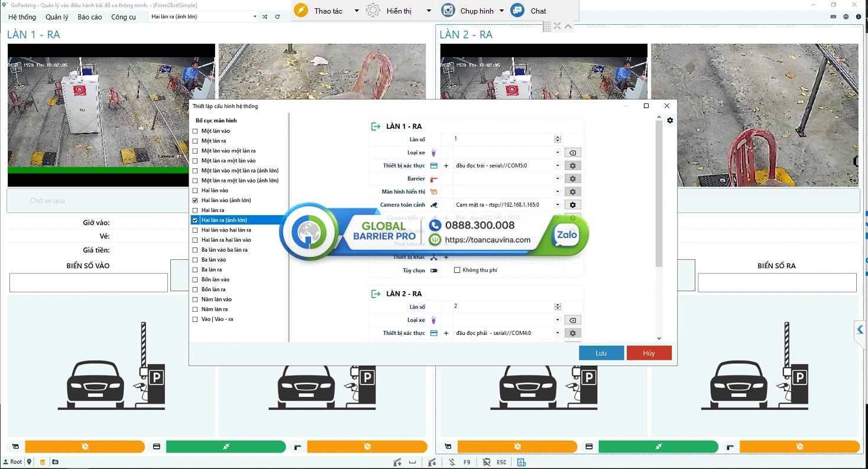Open settings gear for Thiết bị xác thực lane 2

[x=572, y=333]
